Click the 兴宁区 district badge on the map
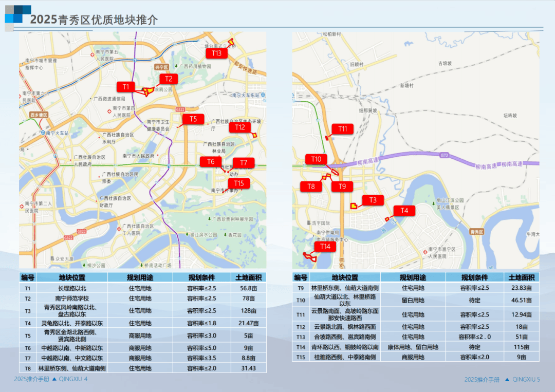This screenshot has height=392, width=555. pyautogui.click(x=161, y=67)
